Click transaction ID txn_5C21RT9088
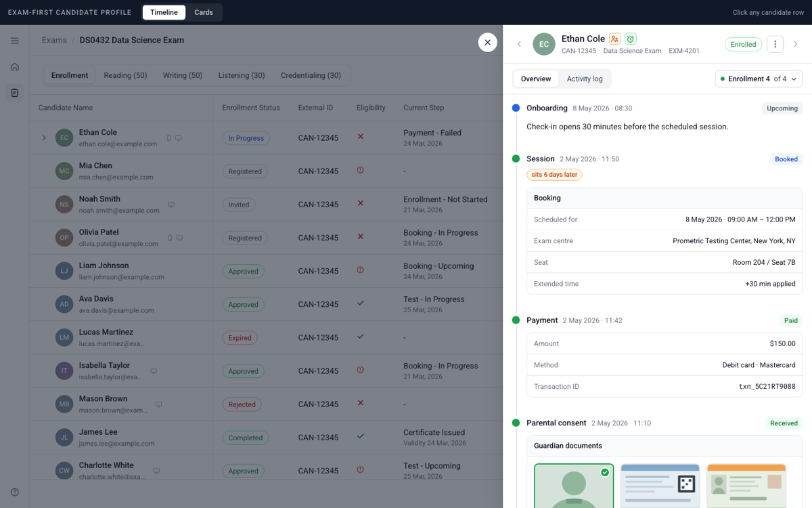The width and height of the screenshot is (812, 508). pyautogui.click(x=767, y=387)
